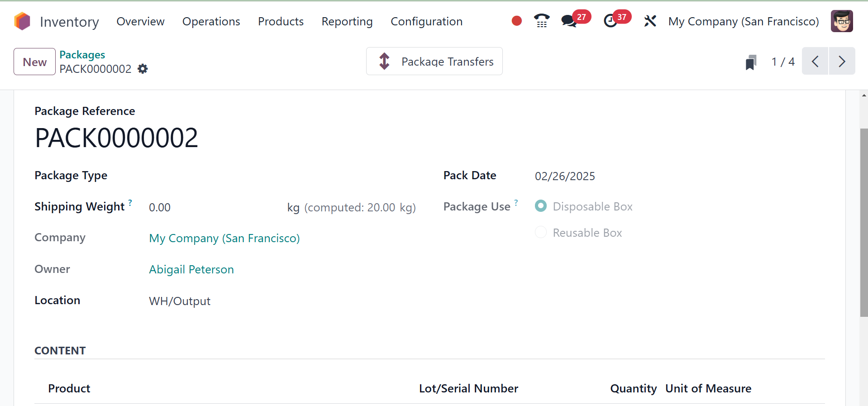Image resolution: width=868 pixels, height=406 pixels.
Task: Open the Configuration menu
Action: [x=426, y=21]
